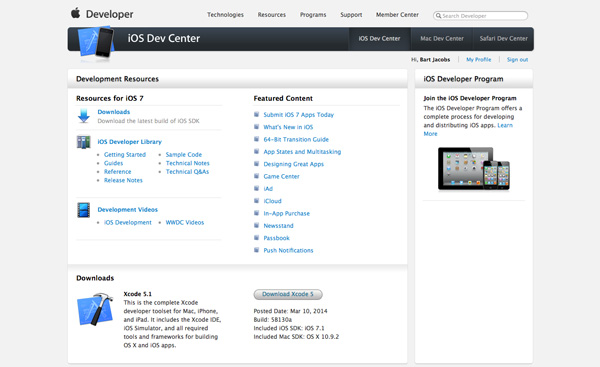The height and width of the screenshot is (367, 600).
Task: Click the document icon beside 64-Bit Transition Guide
Action: click(256, 139)
